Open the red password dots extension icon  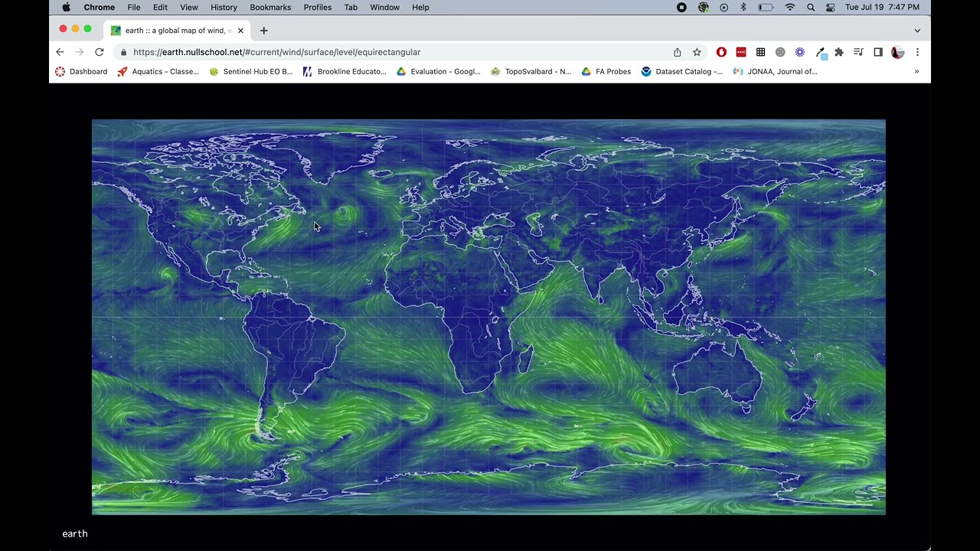pos(741,52)
